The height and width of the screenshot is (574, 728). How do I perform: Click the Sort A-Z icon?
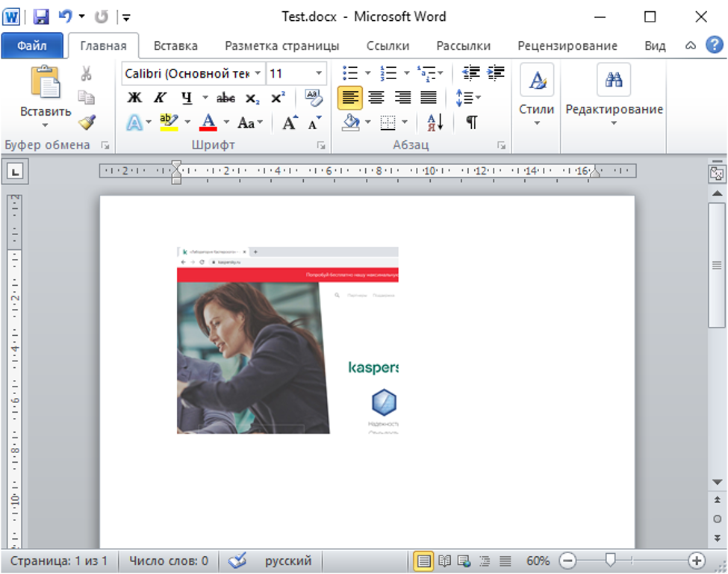pyautogui.click(x=435, y=122)
